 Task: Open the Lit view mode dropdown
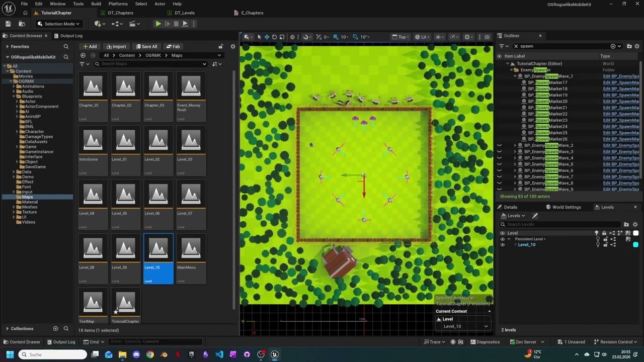tap(423, 37)
